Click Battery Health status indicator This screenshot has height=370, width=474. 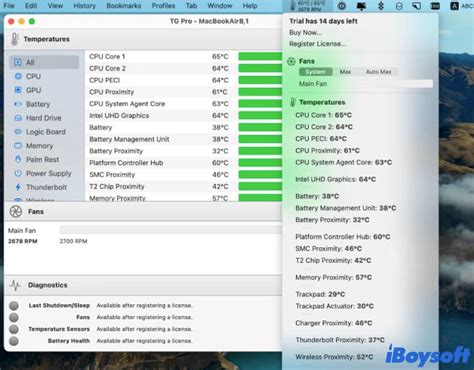(x=14, y=341)
